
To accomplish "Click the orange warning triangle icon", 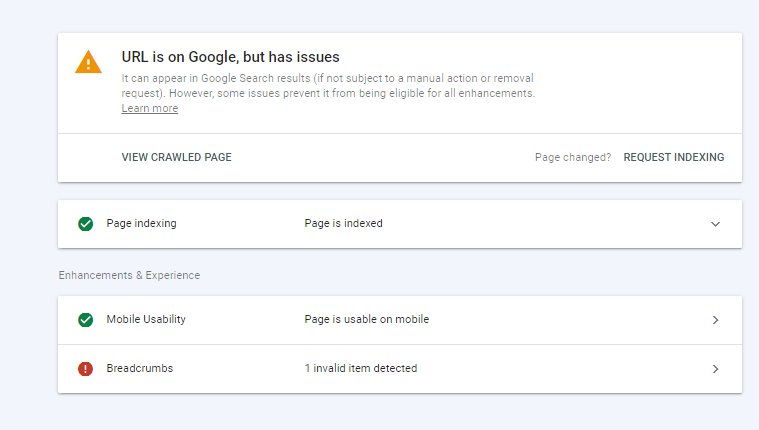I will (88, 62).
